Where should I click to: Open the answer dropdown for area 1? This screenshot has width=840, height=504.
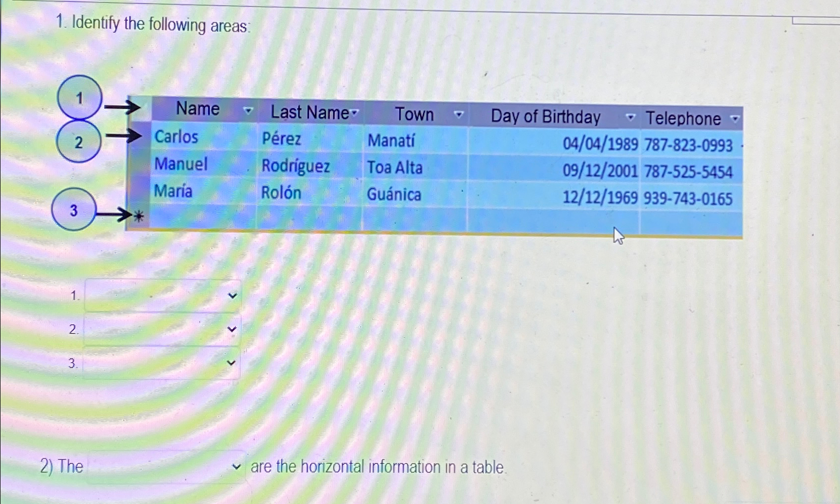(163, 295)
